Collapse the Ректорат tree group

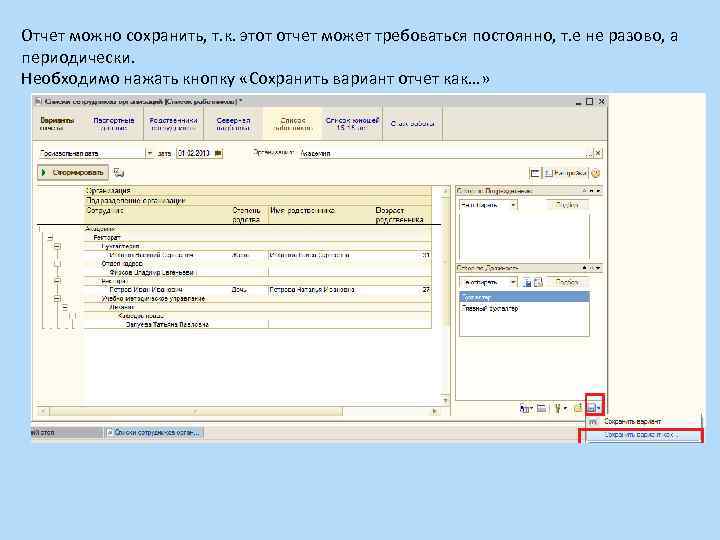50,237
